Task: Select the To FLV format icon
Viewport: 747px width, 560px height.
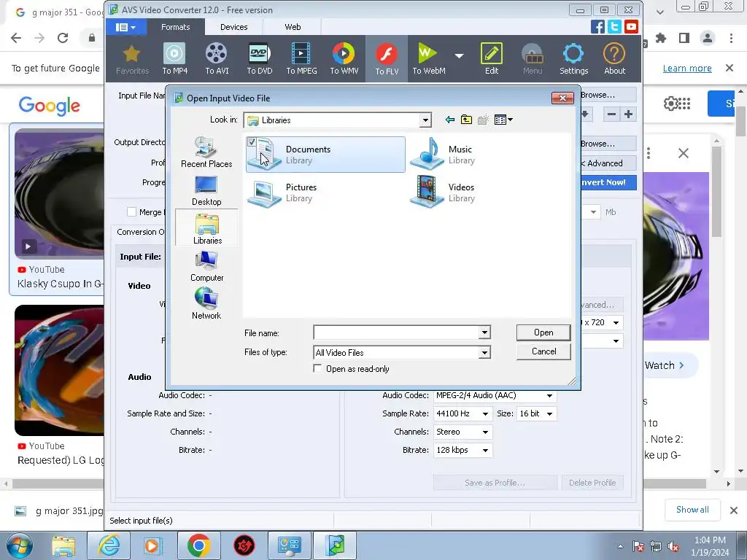Action: coord(387,58)
